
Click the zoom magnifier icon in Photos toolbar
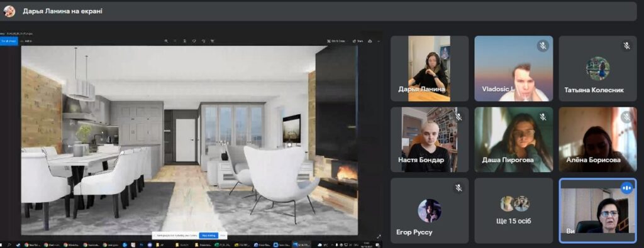pyautogui.click(x=166, y=41)
